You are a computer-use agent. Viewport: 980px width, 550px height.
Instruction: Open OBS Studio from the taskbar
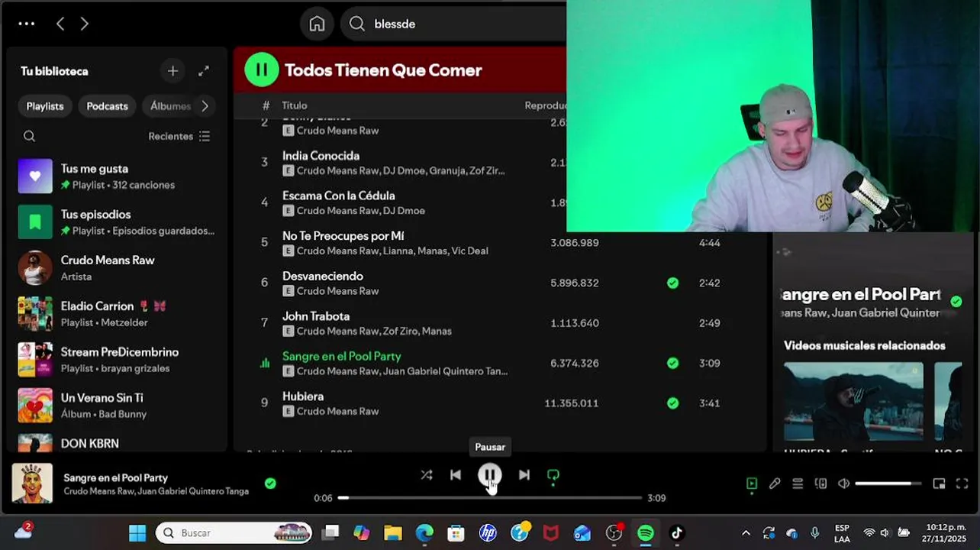pos(614,532)
